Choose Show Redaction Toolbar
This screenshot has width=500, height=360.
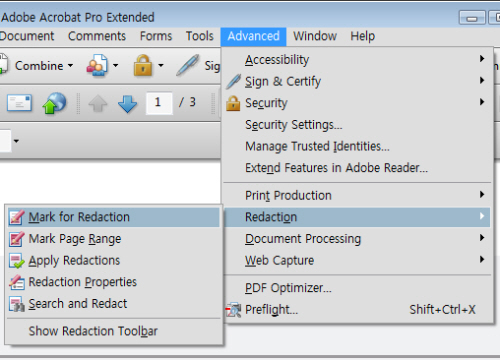point(113,331)
